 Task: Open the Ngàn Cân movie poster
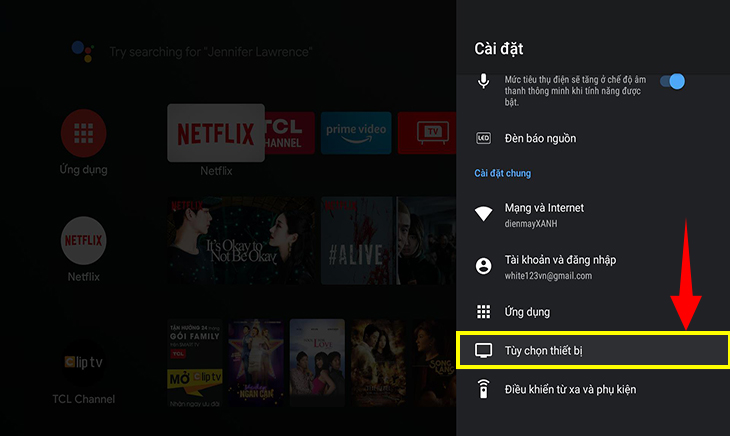[x=256, y=363]
